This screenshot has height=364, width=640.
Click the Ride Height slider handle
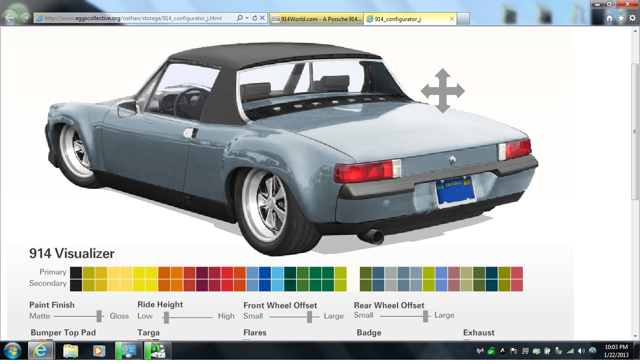[166, 317]
